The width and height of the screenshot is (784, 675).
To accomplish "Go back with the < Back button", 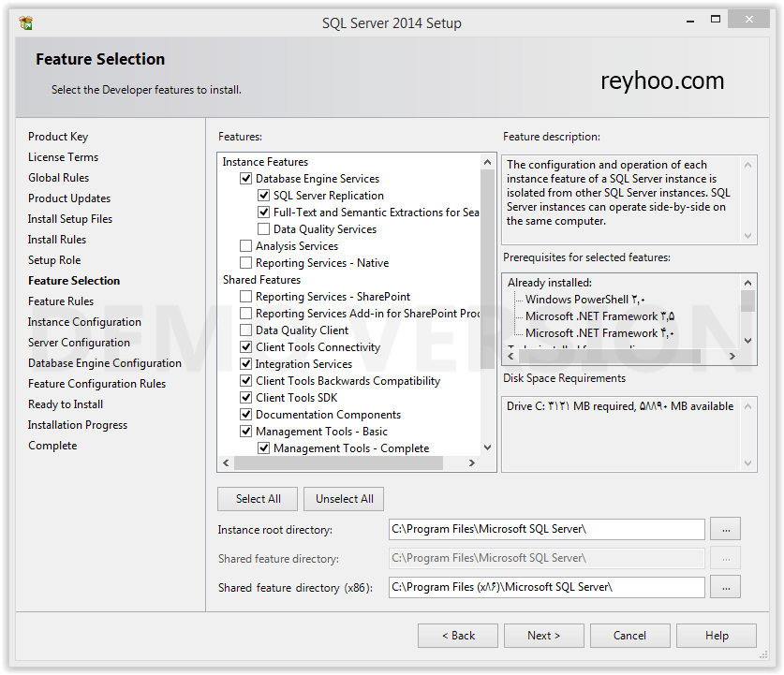I will [x=458, y=636].
